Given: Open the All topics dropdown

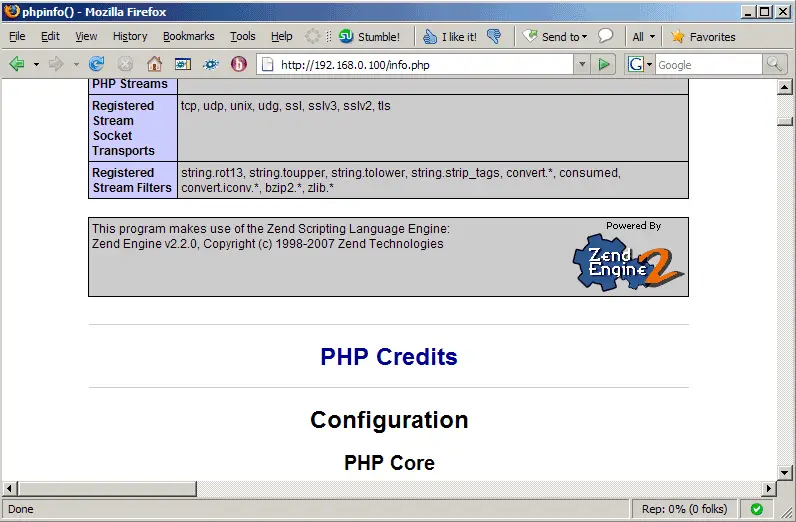Looking at the screenshot, I should click(643, 37).
